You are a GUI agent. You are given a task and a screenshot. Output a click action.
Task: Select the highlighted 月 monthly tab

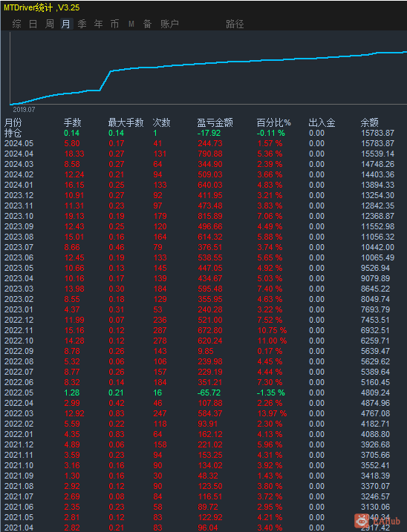pos(66,24)
